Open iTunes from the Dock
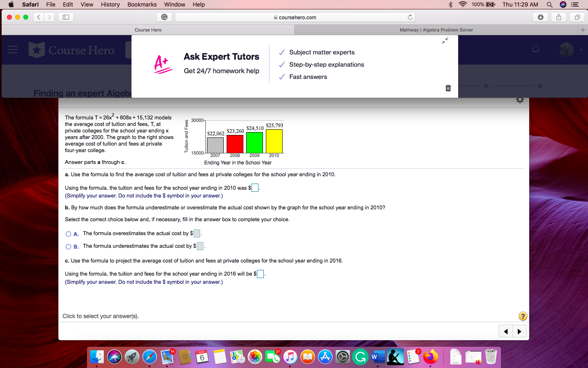 [290, 357]
